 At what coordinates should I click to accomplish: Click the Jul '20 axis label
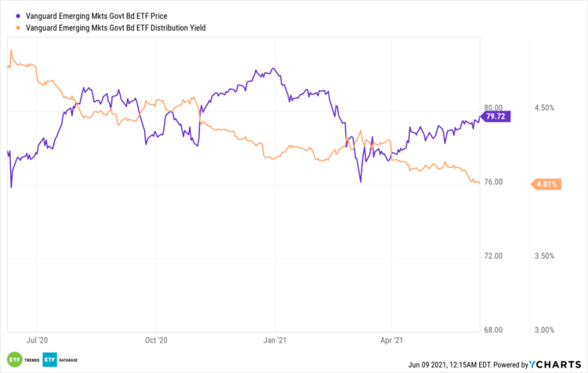click(38, 341)
